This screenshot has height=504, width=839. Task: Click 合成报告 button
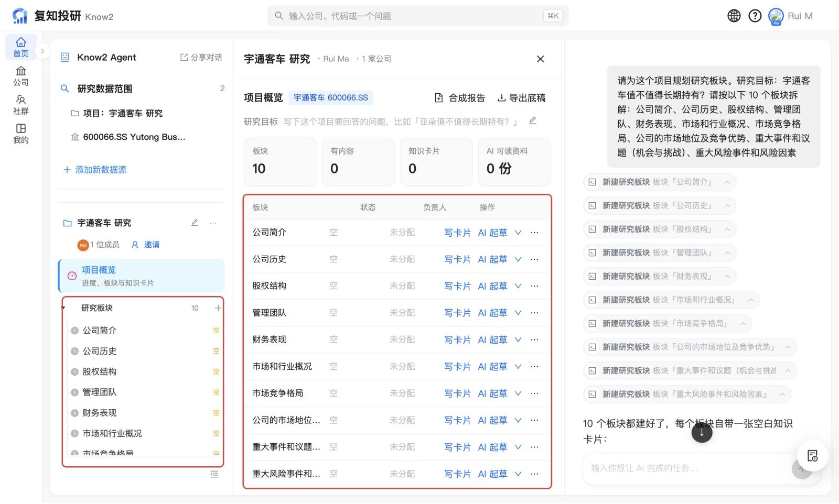click(460, 98)
